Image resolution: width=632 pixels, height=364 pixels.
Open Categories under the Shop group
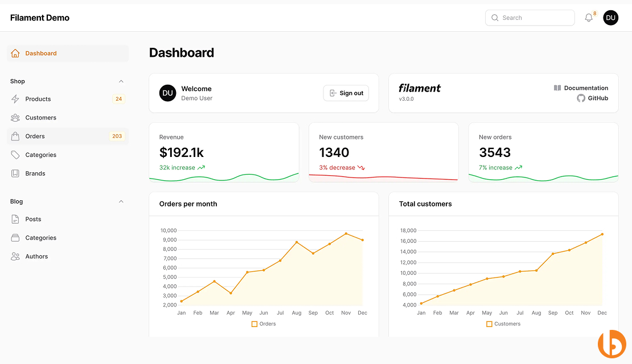click(x=68, y=155)
